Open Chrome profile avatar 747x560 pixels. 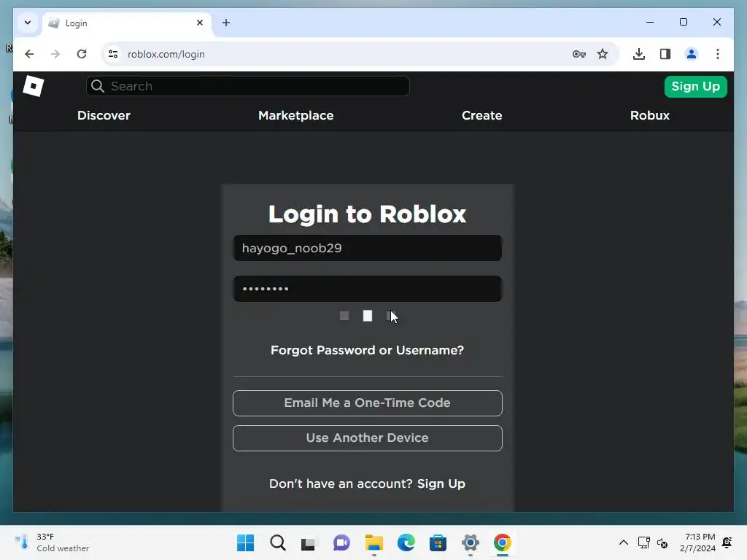(692, 54)
